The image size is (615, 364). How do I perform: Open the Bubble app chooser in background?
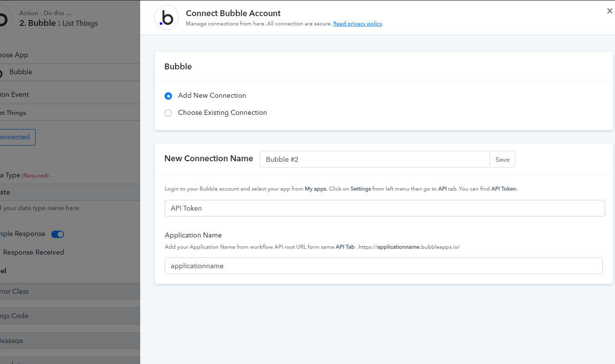(x=70, y=72)
